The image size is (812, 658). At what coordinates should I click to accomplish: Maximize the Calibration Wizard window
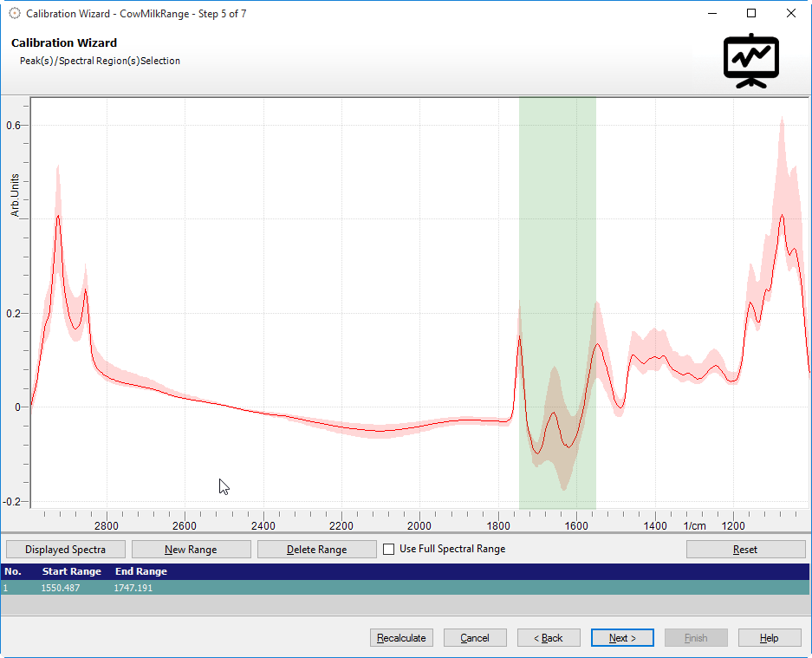click(x=751, y=14)
